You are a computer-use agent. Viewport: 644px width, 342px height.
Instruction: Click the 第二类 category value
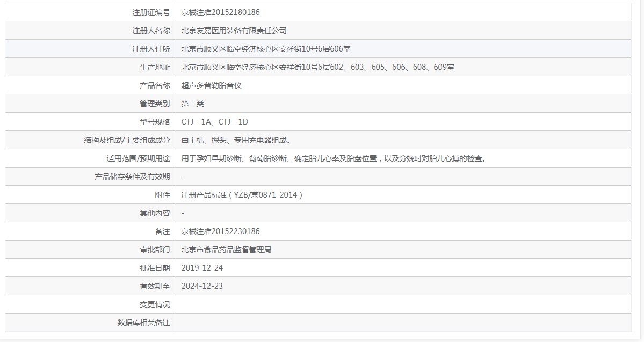pyautogui.click(x=192, y=104)
